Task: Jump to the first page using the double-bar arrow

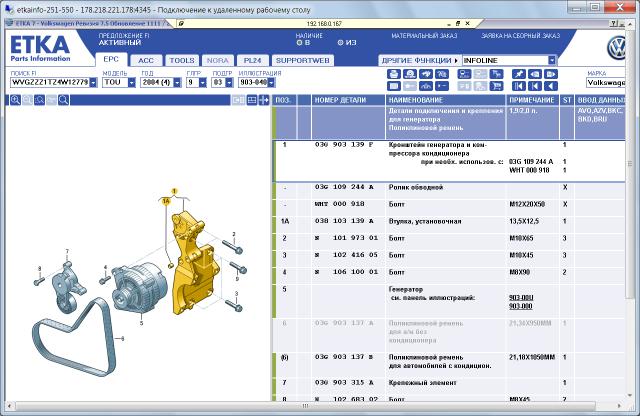Action: coord(519,86)
